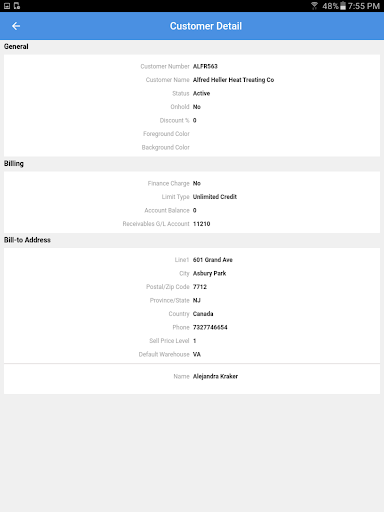This screenshot has width=384, height=512.
Task: Tap the Customer Detail title
Action: point(206,26)
